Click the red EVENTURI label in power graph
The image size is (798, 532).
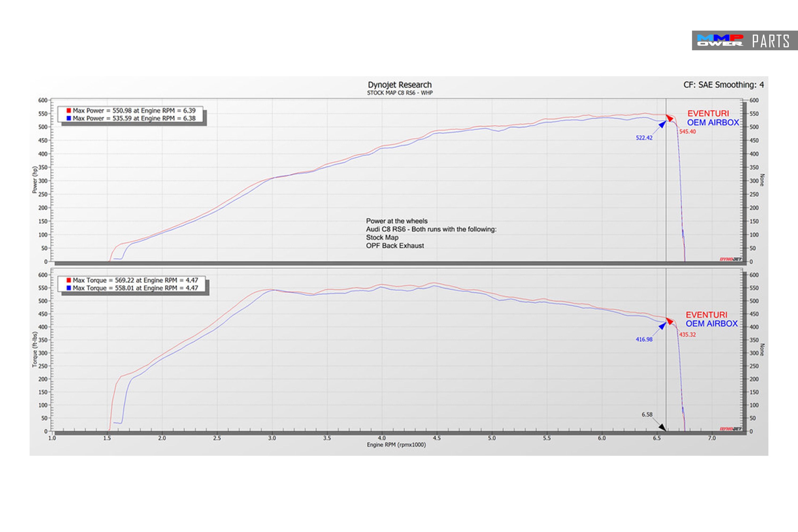(708, 113)
